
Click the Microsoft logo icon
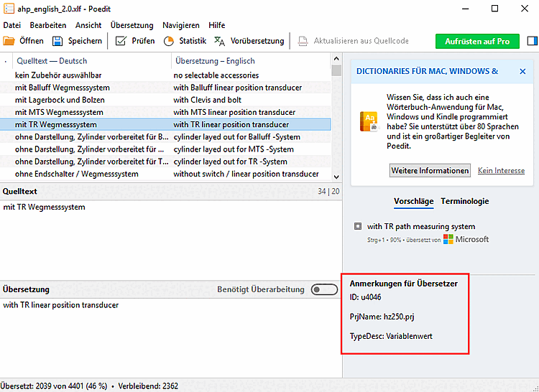[448, 239]
